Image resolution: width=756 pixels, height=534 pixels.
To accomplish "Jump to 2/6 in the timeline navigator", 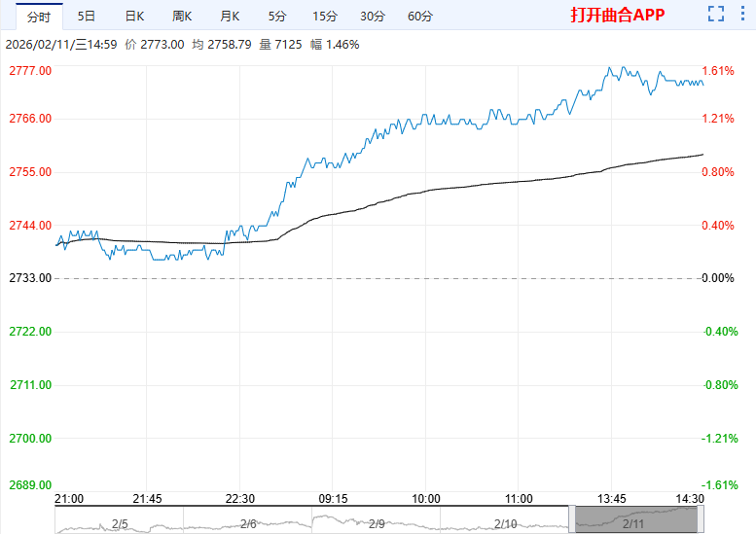I will click(248, 523).
